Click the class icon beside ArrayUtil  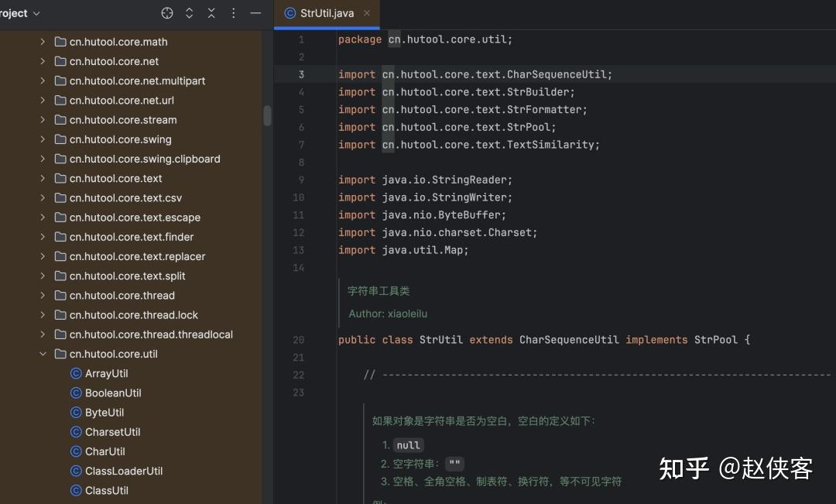tap(76, 373)
